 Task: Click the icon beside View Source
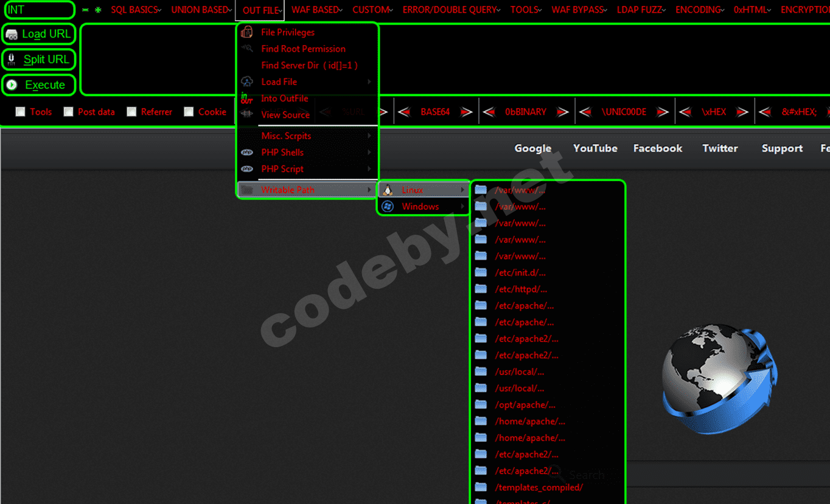coord(247,114)
